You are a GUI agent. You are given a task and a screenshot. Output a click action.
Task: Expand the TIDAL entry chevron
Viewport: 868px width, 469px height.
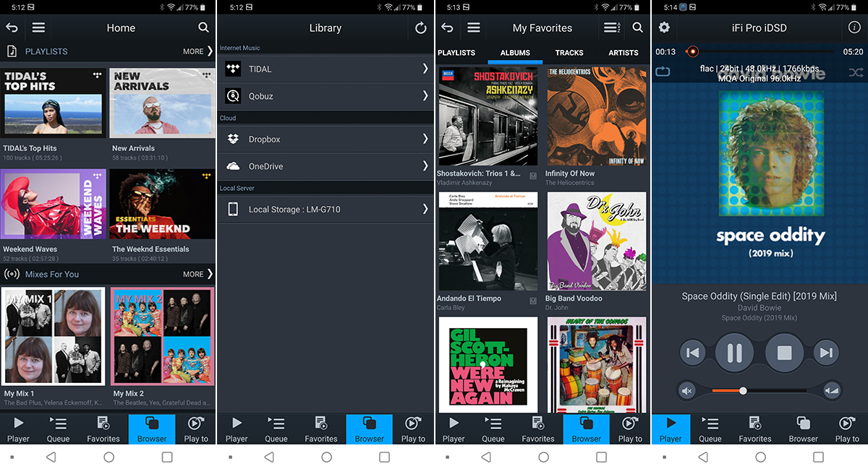[x=425, y=69]
